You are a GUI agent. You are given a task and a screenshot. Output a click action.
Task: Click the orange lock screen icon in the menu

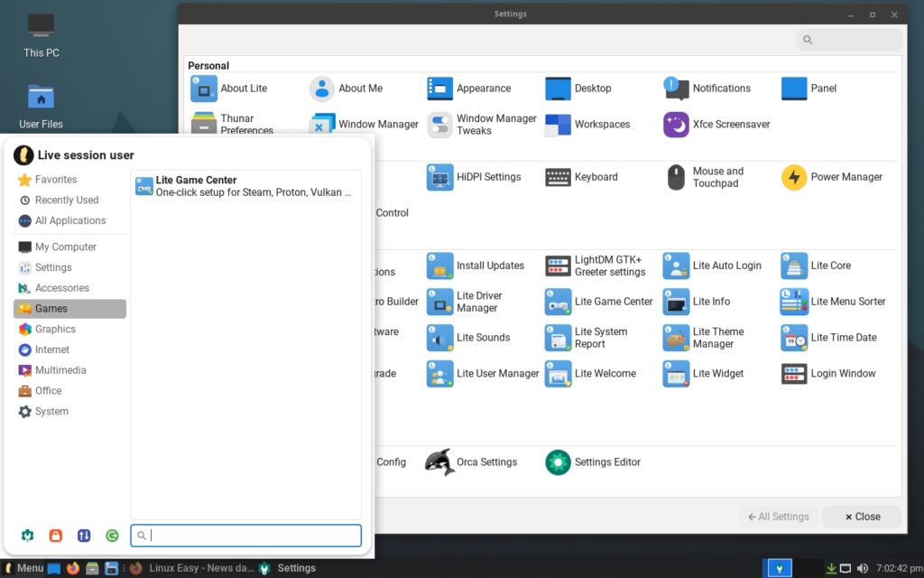(x=55, y=536)
